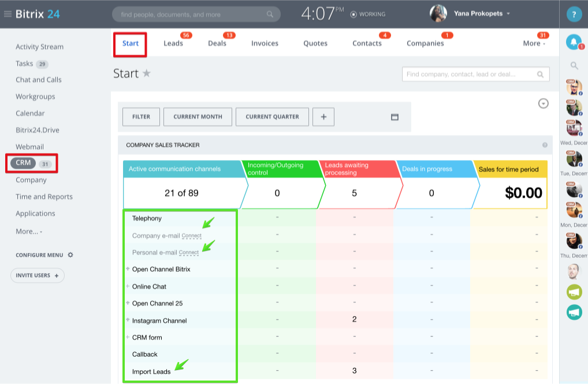
Task: Open Activity Stream in the left menu
Action: [39, 47]
